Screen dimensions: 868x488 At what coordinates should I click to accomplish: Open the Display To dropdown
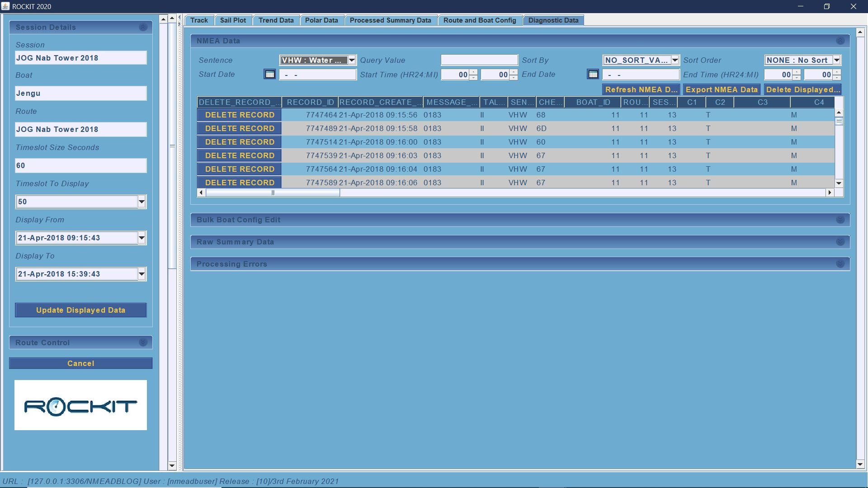(142, 274)
